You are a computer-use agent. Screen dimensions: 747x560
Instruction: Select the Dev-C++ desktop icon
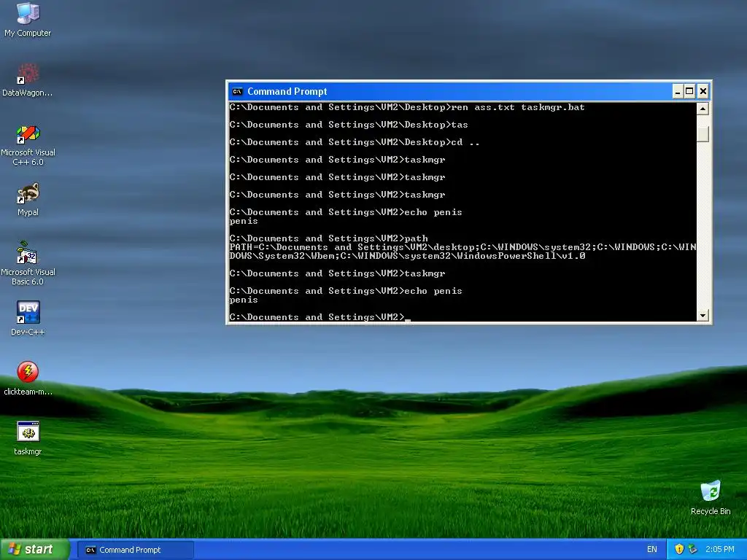pos(28,318)
